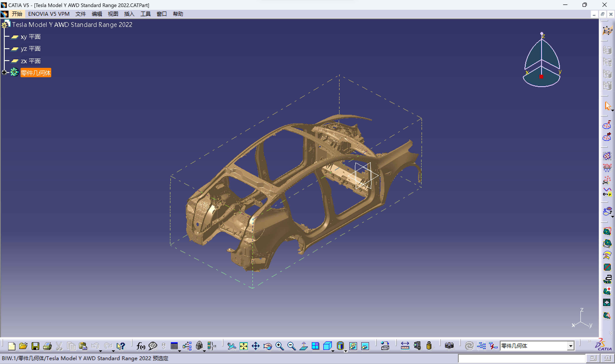
Task: Click the Normal View icon
Action: [x=304, y=346]
